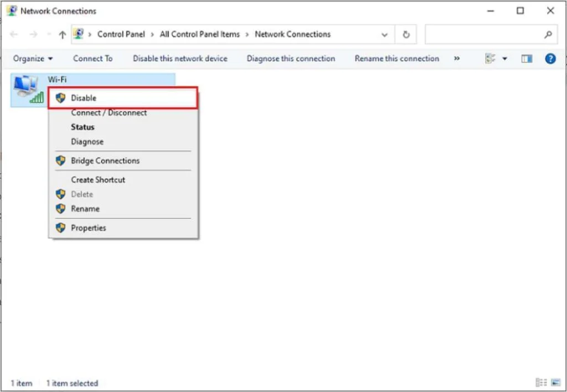Click All Control Panel Items breadcrumb
This screenshot has height=392, width=567.
pyautogui.click(x=199, y=34)
